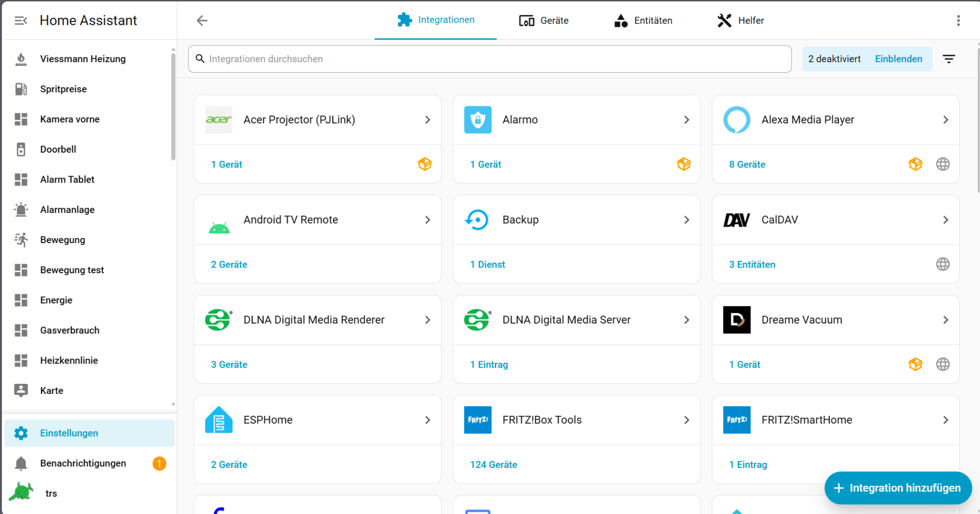
Task: Open Viessmann Heizung in the sidebar
Action: point(89,59)
